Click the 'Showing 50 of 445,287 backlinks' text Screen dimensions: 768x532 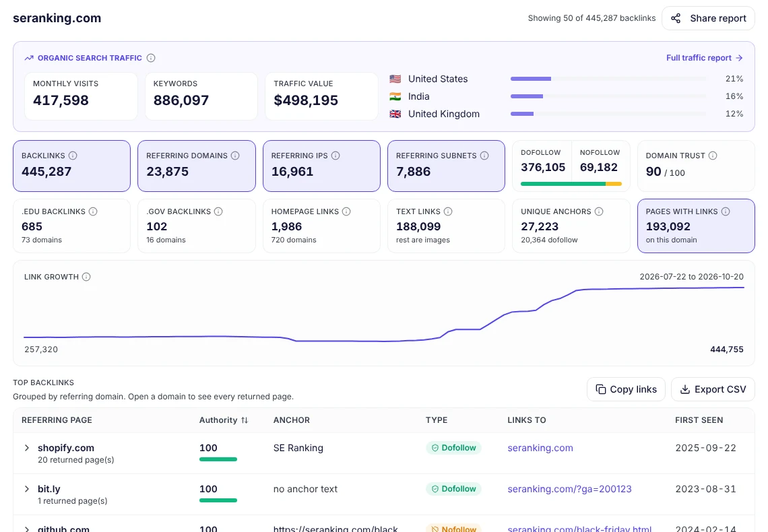click(591, 18)
